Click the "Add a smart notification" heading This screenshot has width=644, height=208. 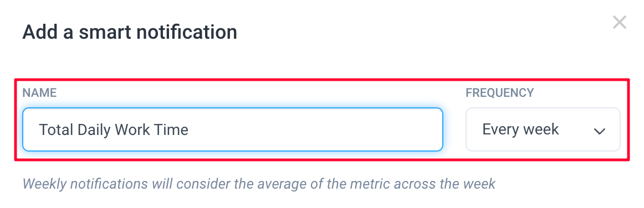(x=130, y=32)
